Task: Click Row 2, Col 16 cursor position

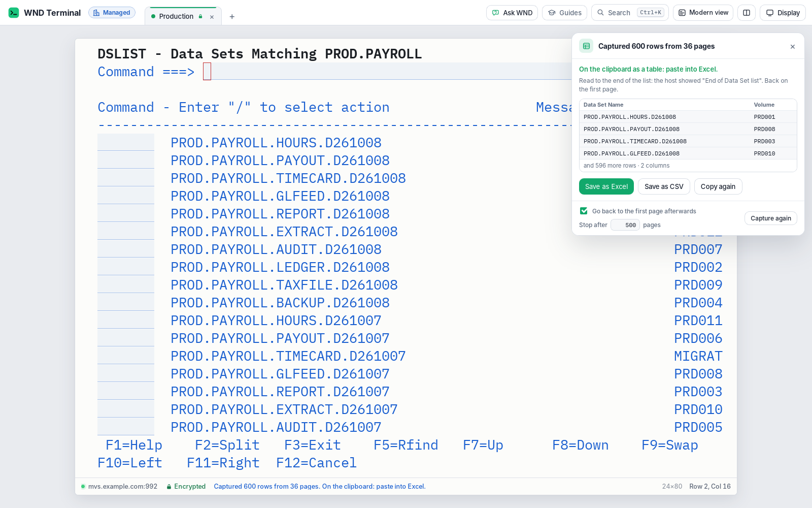Action: tap(710, 486)
